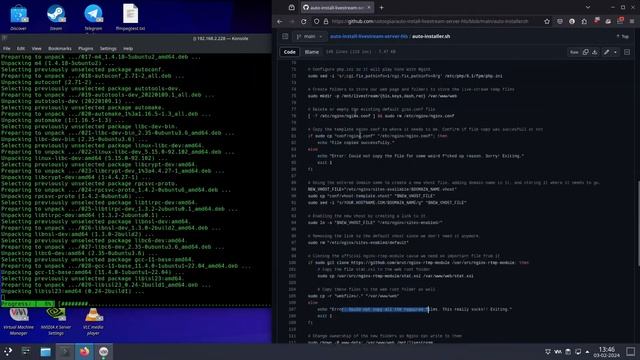Switch to Konsole in the taskbar
Screen dimensions: 640x360
point(65,351)
